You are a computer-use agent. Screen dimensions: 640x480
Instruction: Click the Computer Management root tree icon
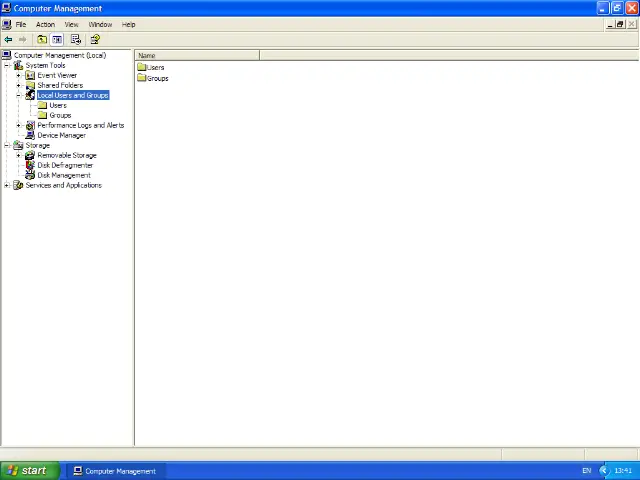click(x=7, y=55)
